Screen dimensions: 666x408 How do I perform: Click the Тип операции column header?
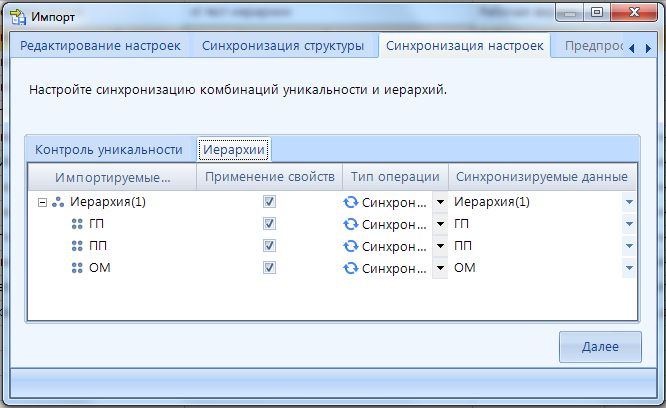[395, 177]
